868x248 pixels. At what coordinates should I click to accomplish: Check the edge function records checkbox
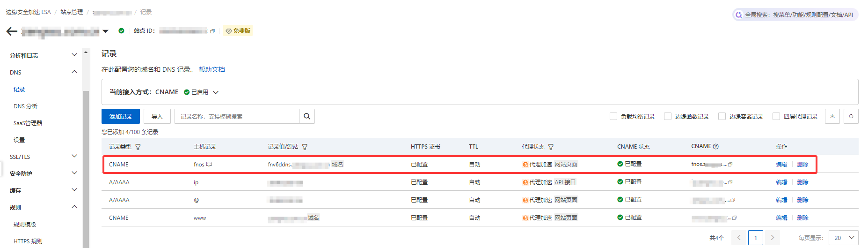pyautogui.click(x=668, y=116)
